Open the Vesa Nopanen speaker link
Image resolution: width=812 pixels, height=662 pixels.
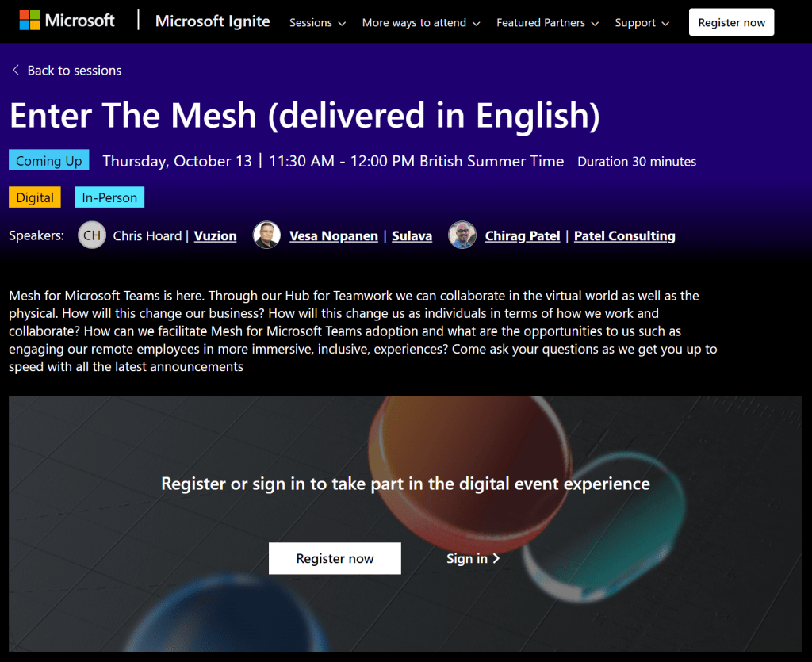click(x=334, y=235)
